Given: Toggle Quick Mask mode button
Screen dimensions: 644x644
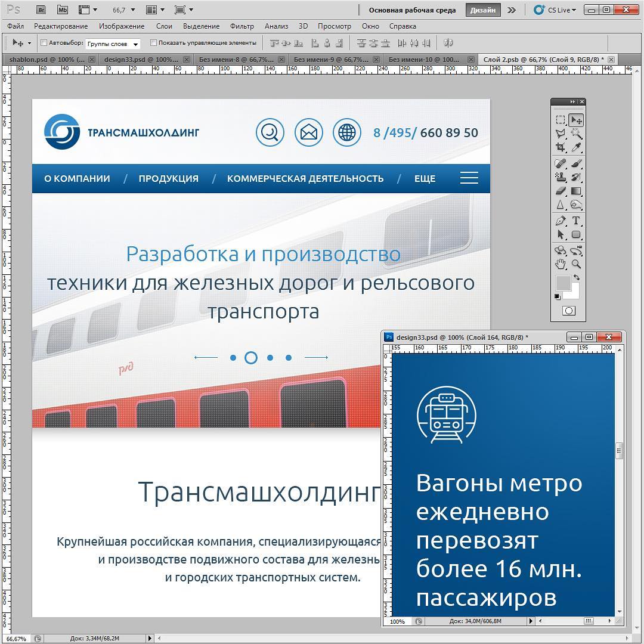Looking at the screenshot, I should [x=569, y=311].
